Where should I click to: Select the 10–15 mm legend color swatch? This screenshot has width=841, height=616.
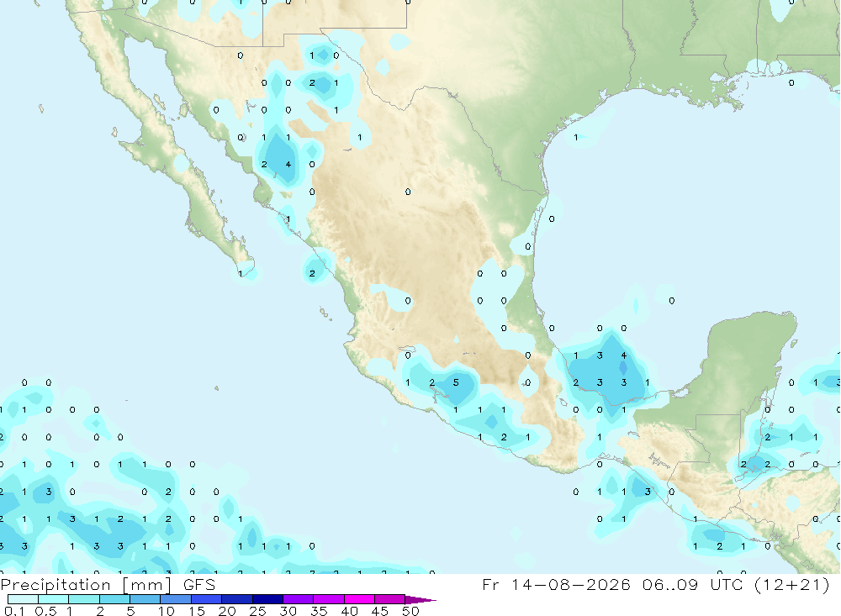(176, 599)
